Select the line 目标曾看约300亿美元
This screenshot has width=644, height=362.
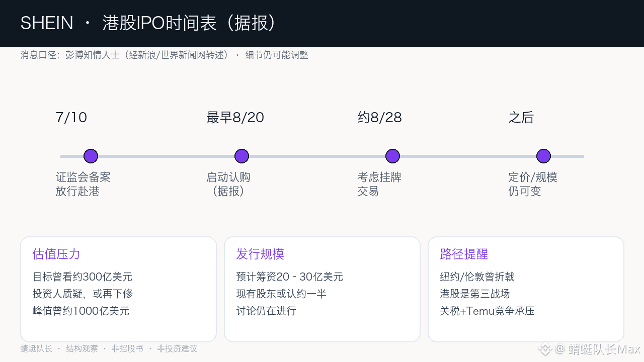[83, 277]
